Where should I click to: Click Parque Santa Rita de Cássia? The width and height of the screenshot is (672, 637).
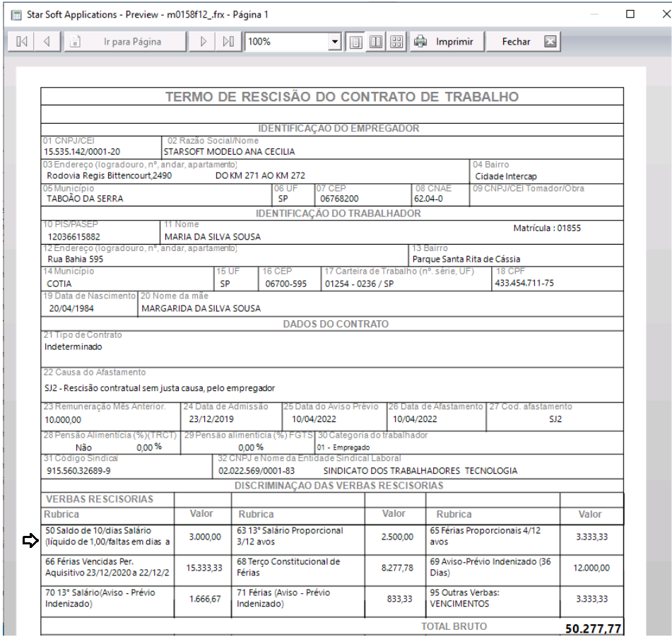466,259
